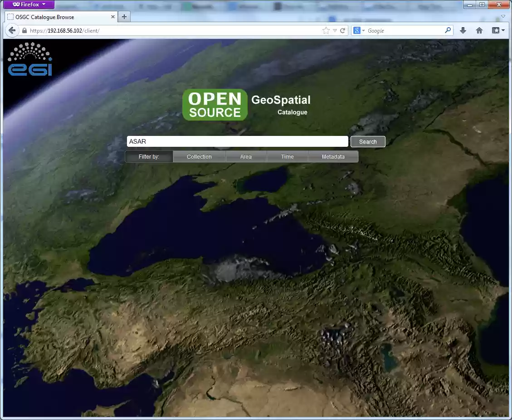
Task: Click the Google search engine icon
Action: click(x=356, y=30)
